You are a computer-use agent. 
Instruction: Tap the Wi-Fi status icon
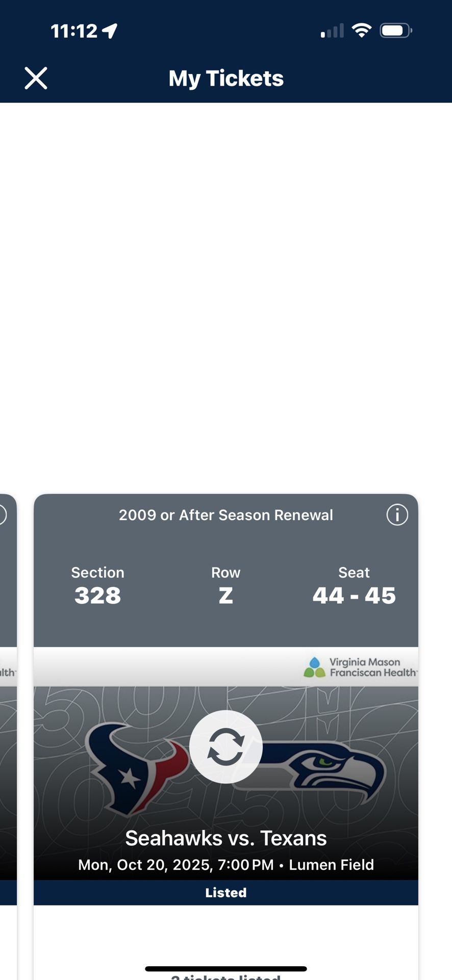(x=362, y=31)
